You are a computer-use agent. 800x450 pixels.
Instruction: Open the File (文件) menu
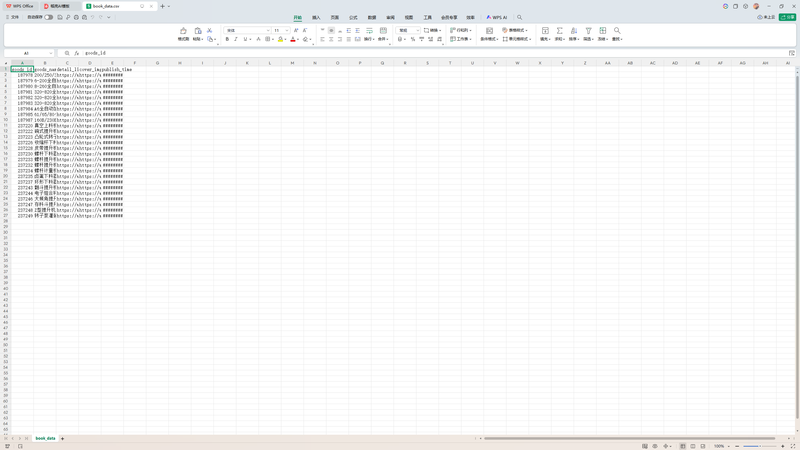tap(12, 17)
